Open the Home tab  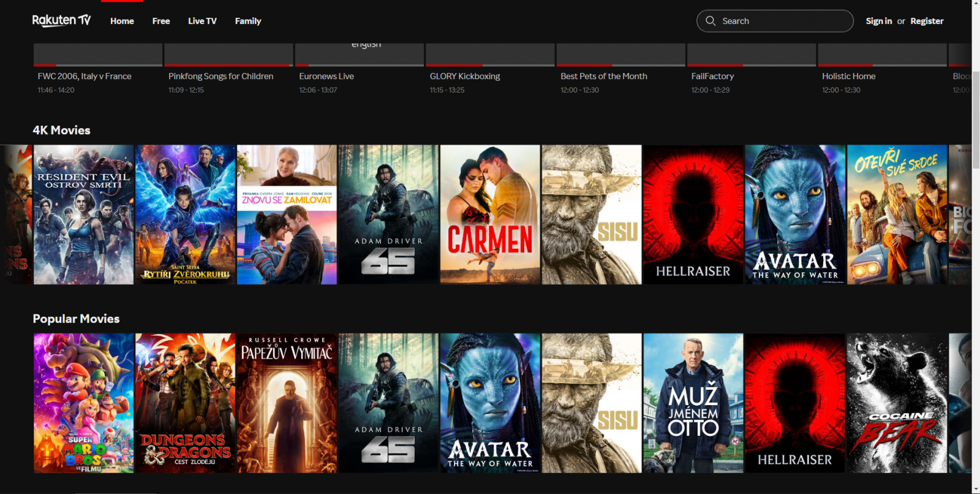tap(122, 21)
